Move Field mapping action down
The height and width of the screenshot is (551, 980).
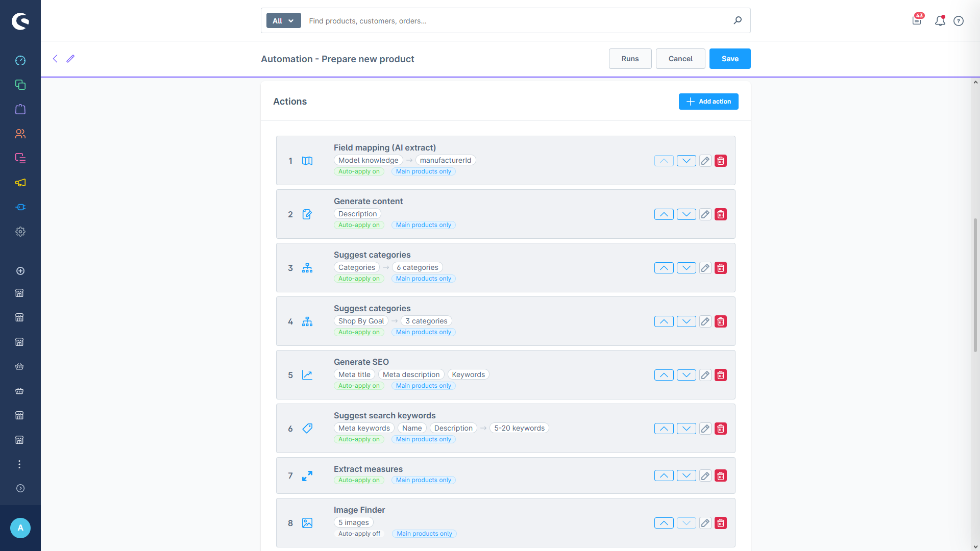point(687,161)
